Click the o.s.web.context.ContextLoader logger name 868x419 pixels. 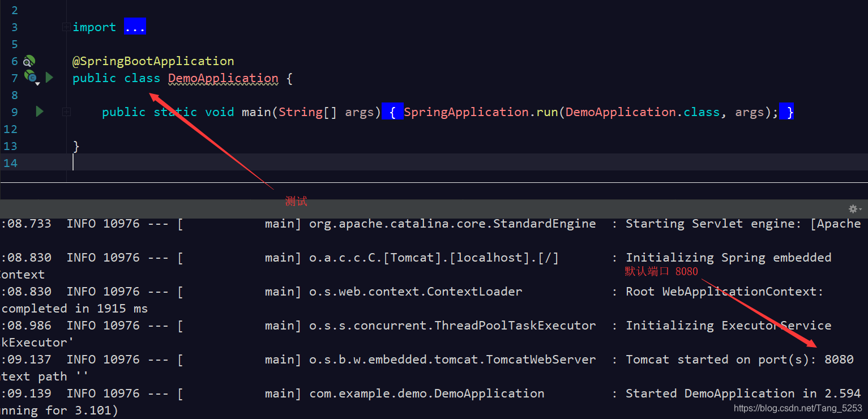tap(416, 292)
